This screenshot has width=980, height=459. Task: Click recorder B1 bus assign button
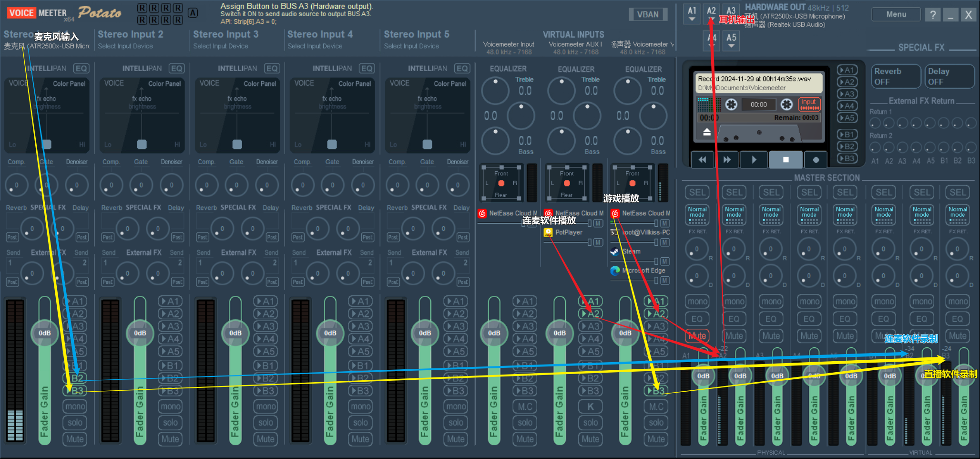(847, 135)
